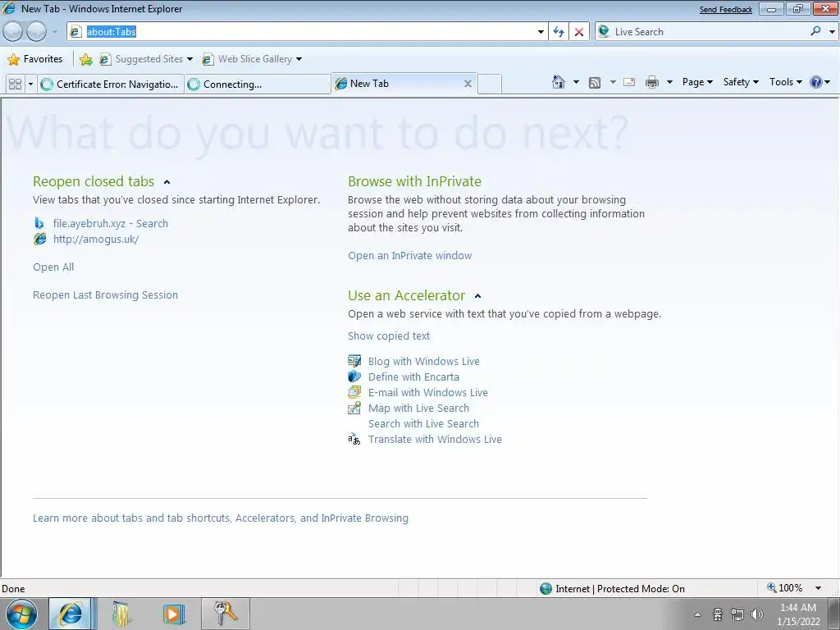This screenshot has height=630, width=840.
Task: Open the Media Player taskbar icon
Action: [174, 614]
